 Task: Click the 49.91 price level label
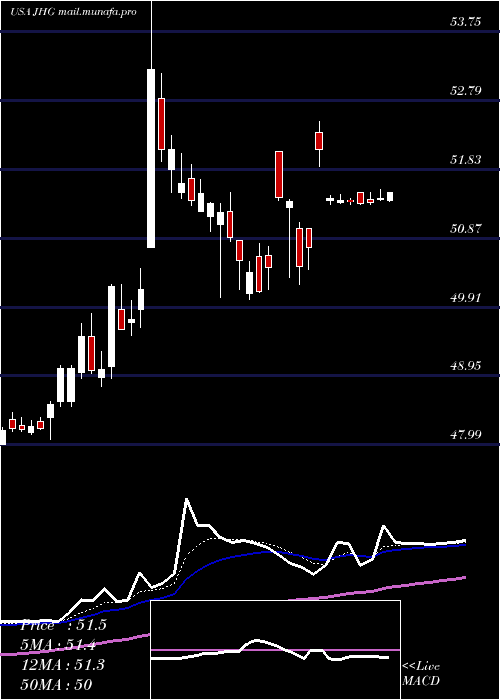click(x=466, y=297)
